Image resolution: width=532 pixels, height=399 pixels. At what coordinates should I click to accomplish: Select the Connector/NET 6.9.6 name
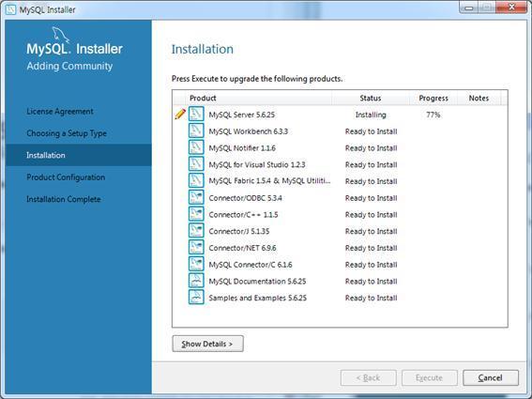(242, 248)
